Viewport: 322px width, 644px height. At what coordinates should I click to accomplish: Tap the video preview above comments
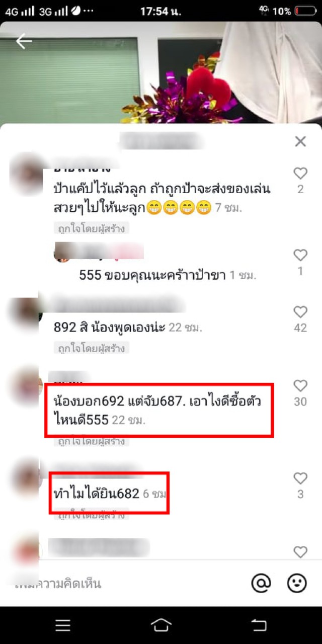click(161, 72)
